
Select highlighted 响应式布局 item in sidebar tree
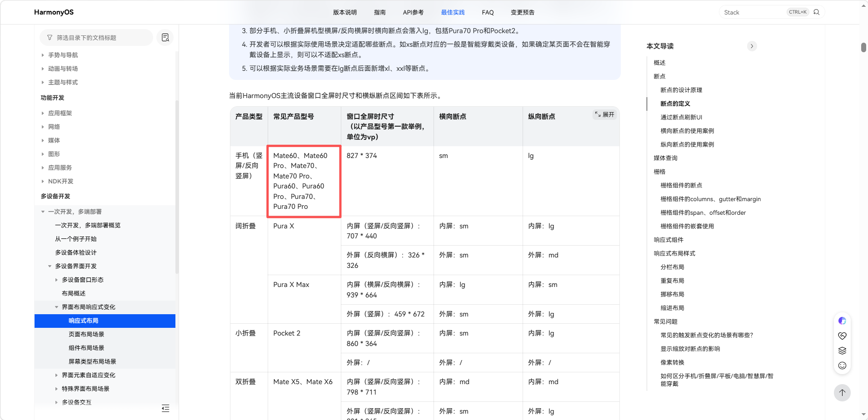point(105,321)
